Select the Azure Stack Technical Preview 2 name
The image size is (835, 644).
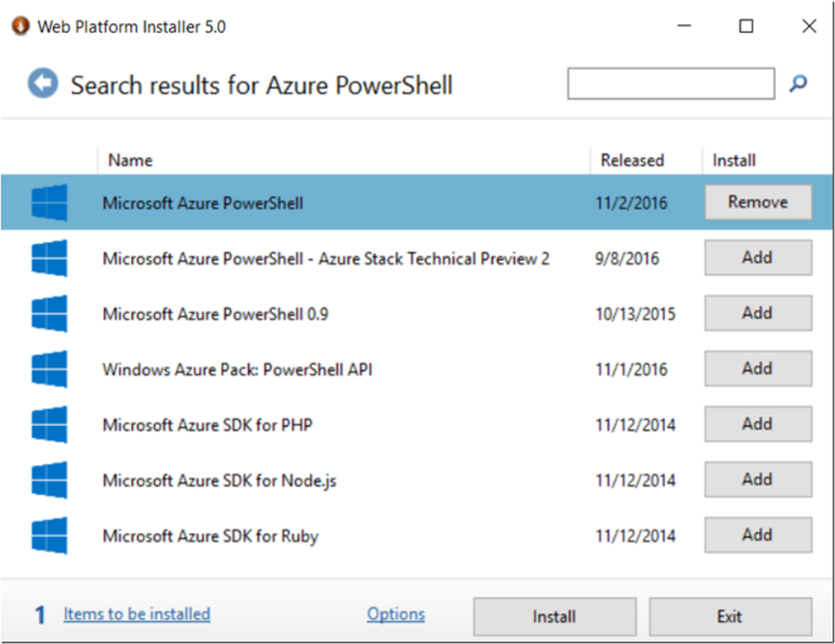(x=326, y=259)
